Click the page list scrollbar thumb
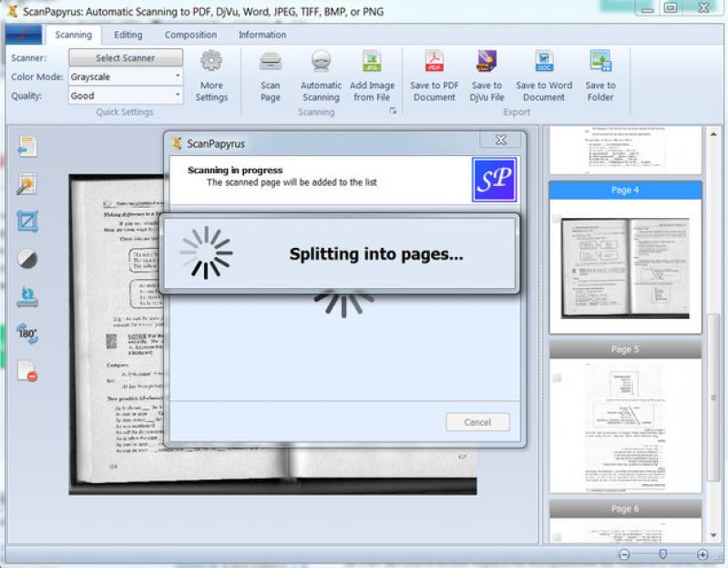The width and height of the screenshot is (728, 568). coord(713,398)
